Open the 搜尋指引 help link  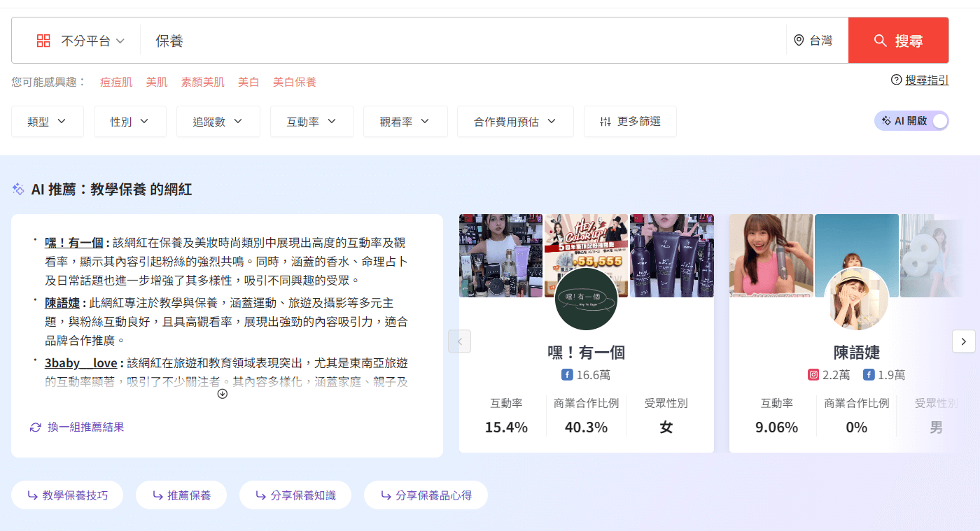pos(927,80)
